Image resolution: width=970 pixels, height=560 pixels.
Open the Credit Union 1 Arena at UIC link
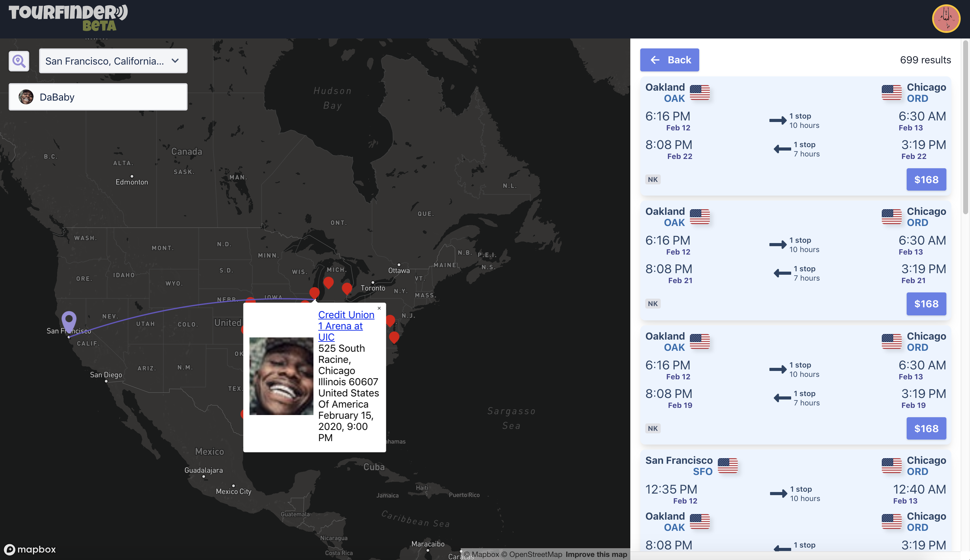346,325
